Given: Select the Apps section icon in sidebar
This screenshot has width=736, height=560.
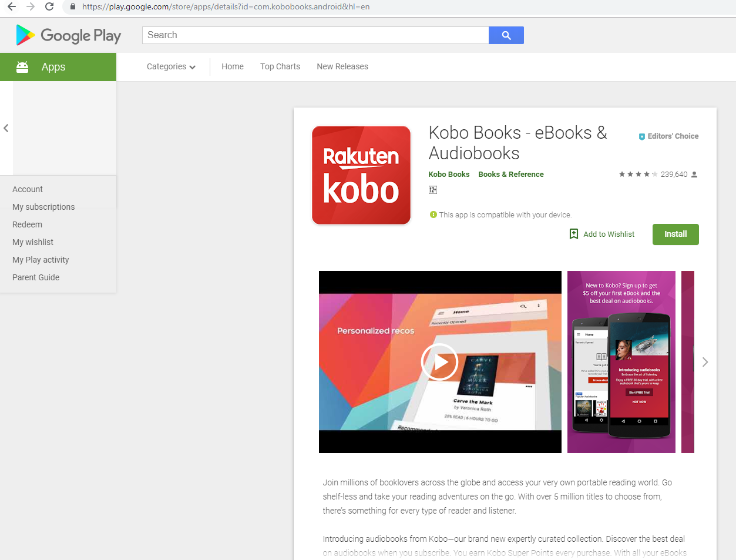Looking at the screenshot, I should click(x=22, y=66).
